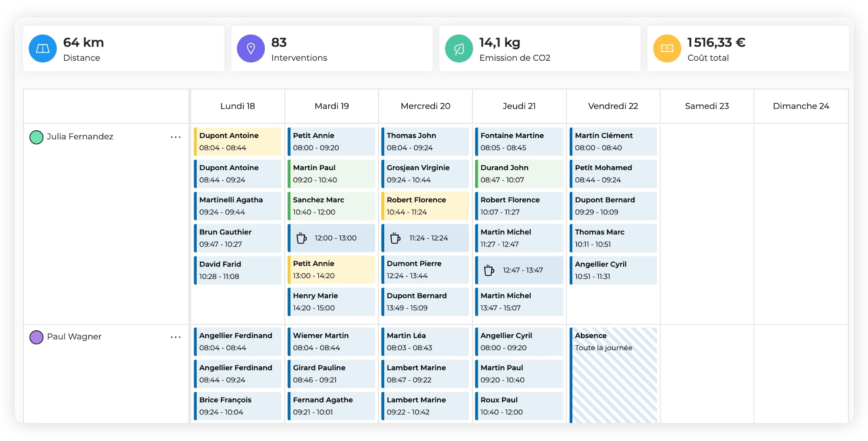
Task: Select the Robert Florence appointment on Mercredi
Action: [425, 206]
